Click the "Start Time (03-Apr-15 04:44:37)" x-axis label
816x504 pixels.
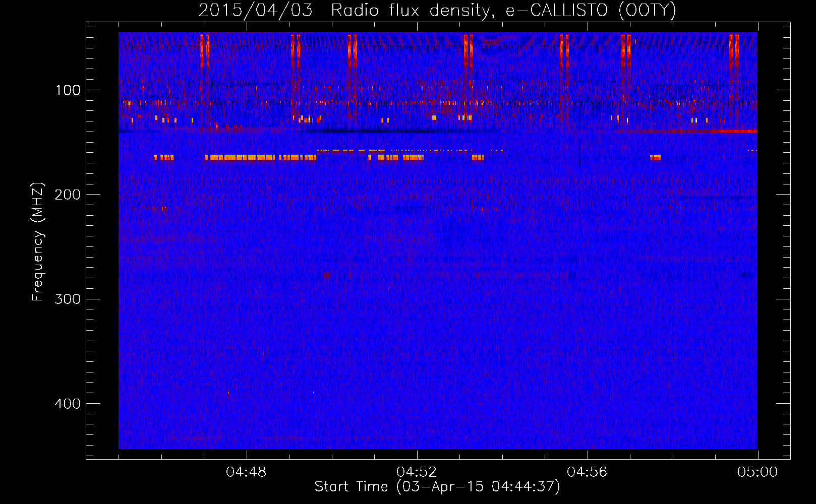(x=437, y=487)
